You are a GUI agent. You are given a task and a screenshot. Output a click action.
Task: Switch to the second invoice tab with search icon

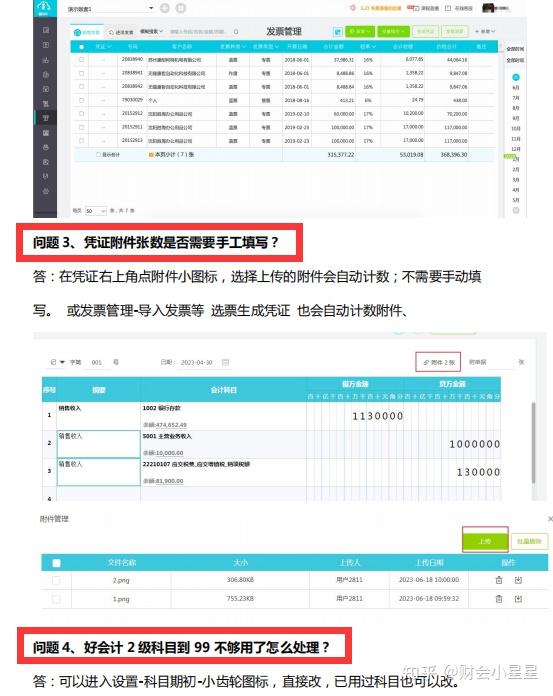point(121,32)
